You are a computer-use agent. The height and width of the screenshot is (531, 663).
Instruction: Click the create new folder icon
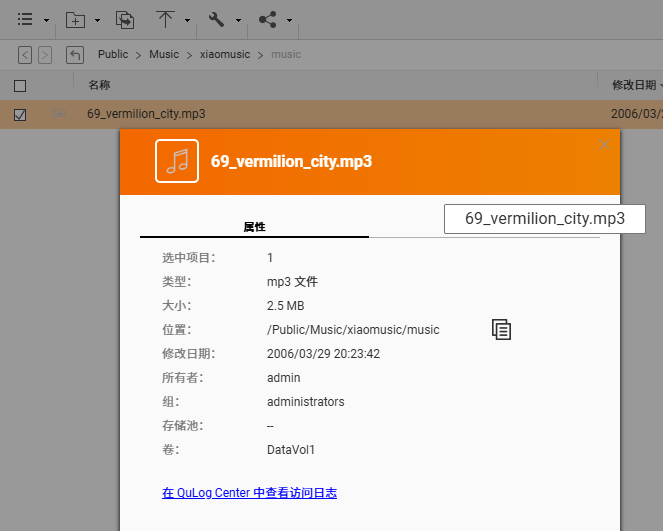pos(75,19)
